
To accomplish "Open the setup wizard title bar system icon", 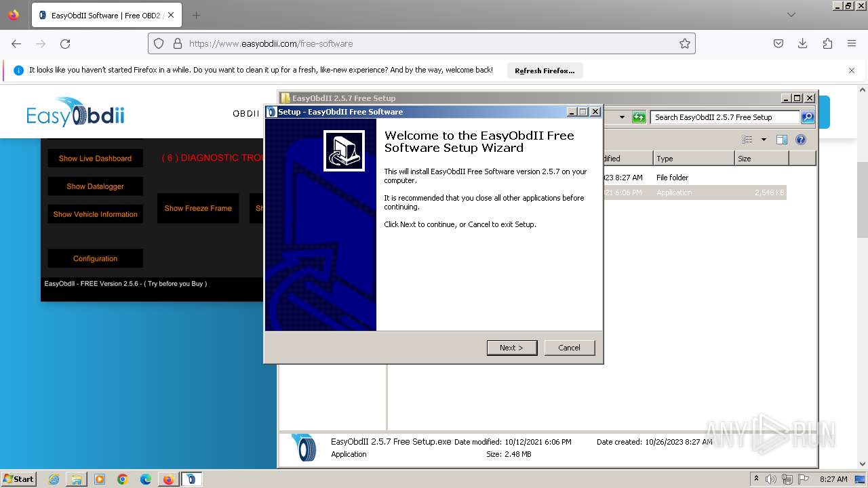I will coord(271,112).
